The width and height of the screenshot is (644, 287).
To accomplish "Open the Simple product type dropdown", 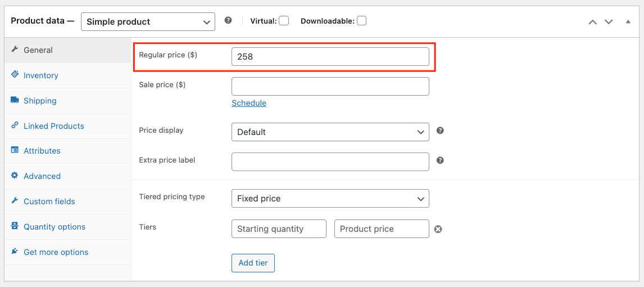I will tap(148, 21).
